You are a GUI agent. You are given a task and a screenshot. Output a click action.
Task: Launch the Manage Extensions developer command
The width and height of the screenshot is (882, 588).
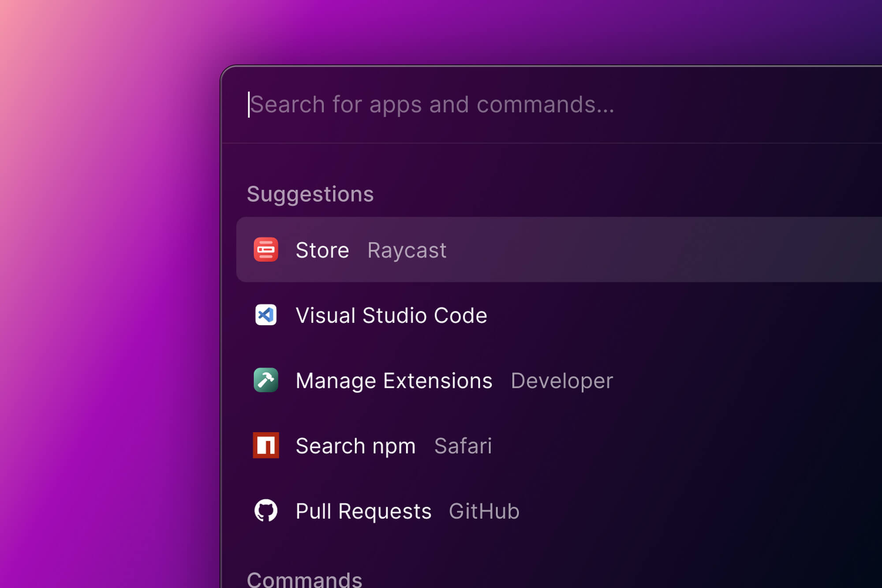(x=394, y=380)
